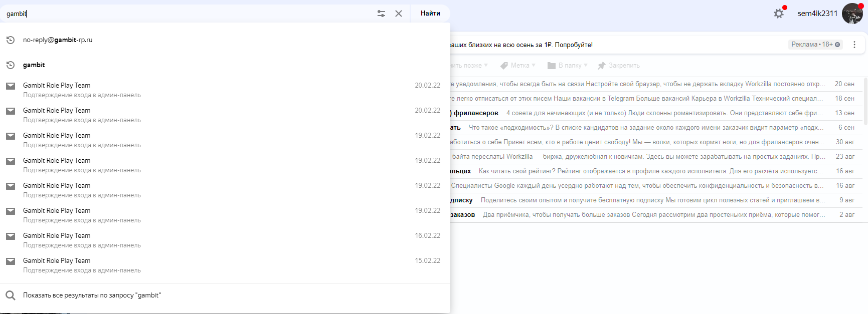Click the Закрепить pin icon

602,66
